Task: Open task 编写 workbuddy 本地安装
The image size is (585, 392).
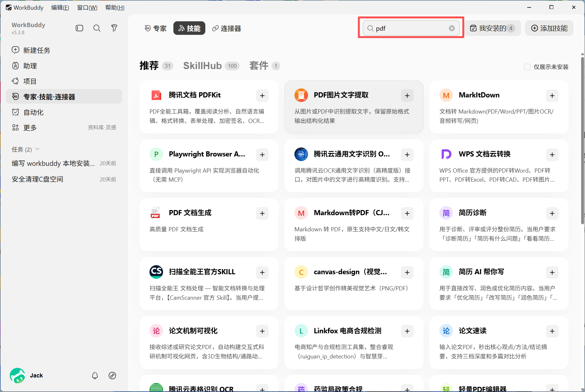Action: 64,163
